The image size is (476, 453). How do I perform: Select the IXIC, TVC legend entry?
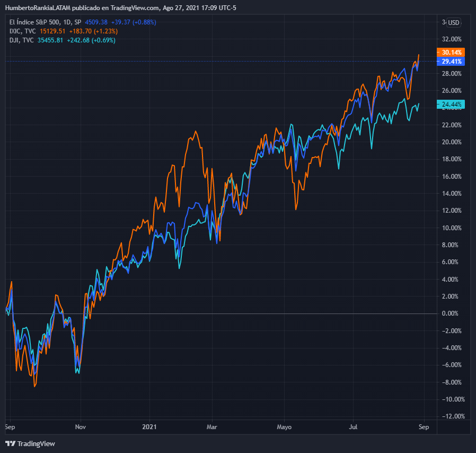(x=22, y=31)
